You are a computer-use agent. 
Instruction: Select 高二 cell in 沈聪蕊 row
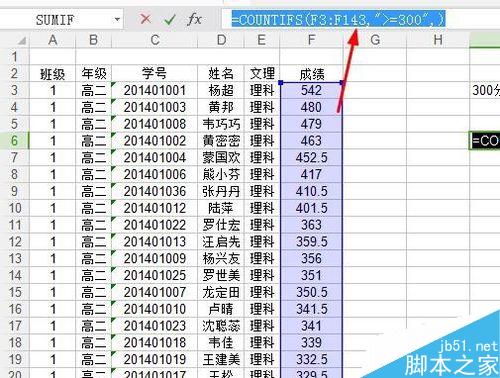[x=93, y=326]
